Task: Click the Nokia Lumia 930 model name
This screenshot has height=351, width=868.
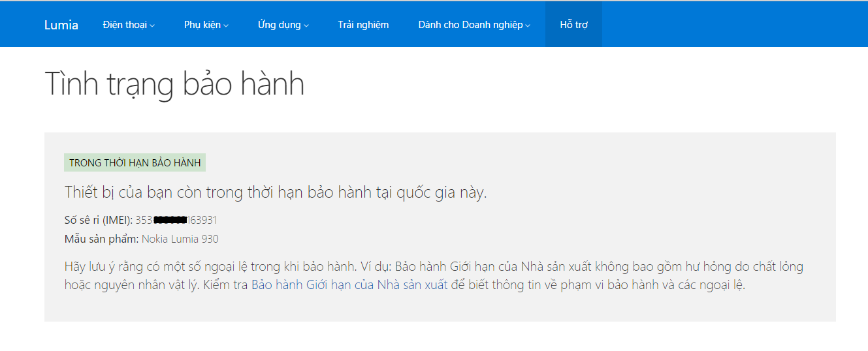Action: [180, 239]
